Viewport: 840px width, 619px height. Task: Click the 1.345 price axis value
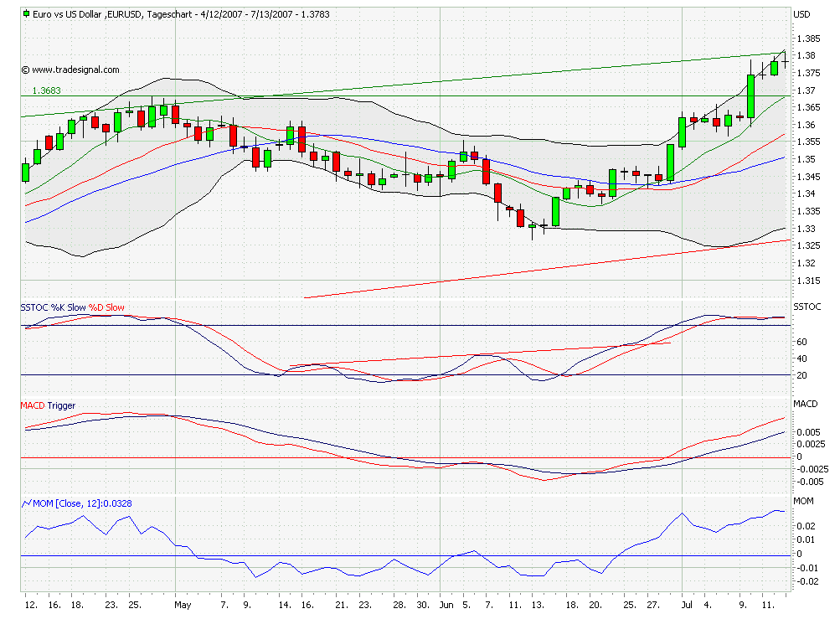[808, 177]
